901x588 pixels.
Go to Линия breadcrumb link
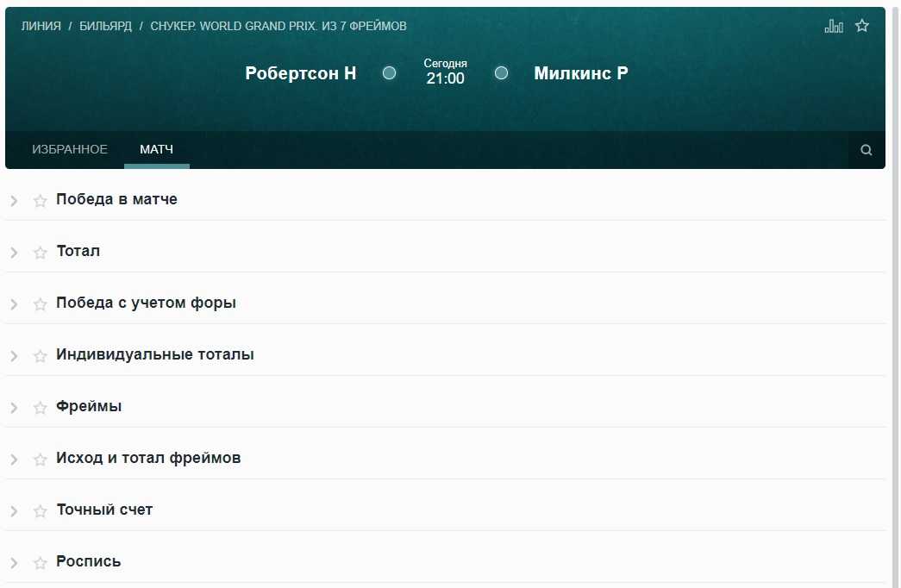(41, 26)
